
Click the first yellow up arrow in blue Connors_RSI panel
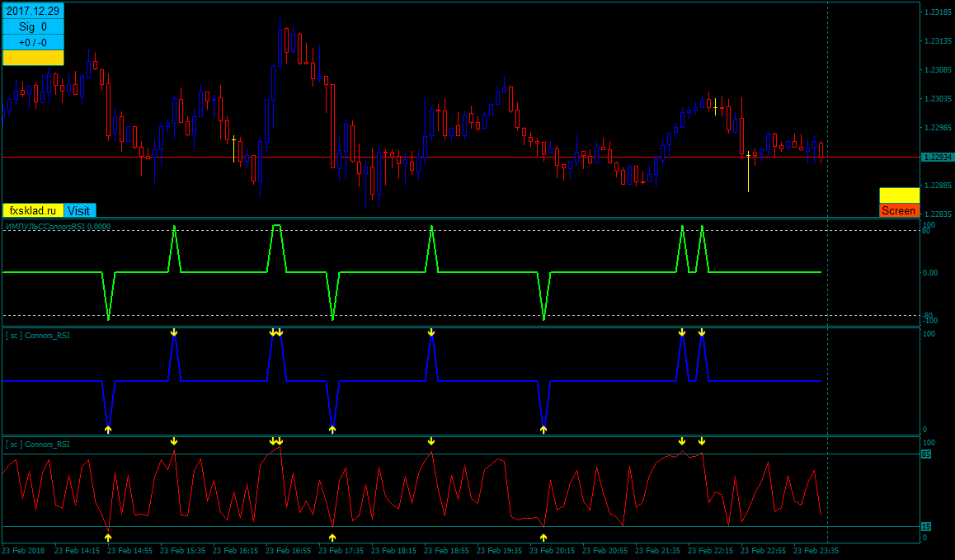click(x=108, y=430)
